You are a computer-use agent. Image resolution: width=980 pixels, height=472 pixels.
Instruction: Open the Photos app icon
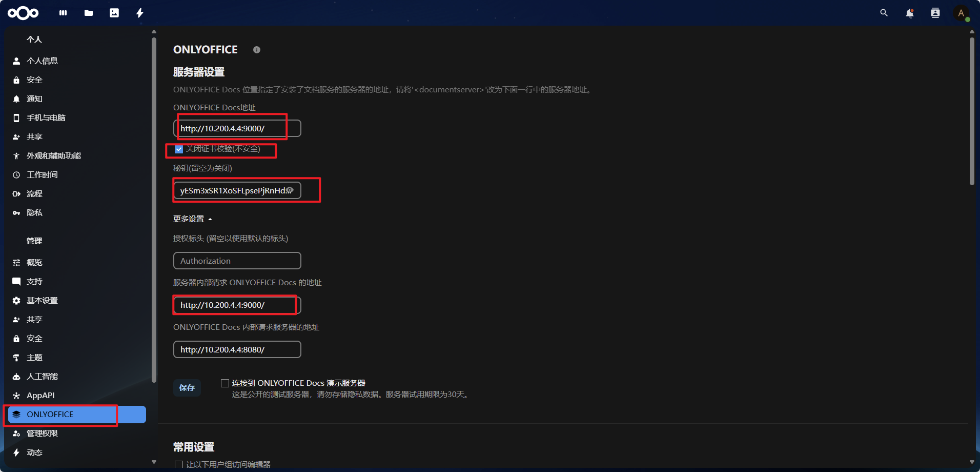click(x=114, y=13)
